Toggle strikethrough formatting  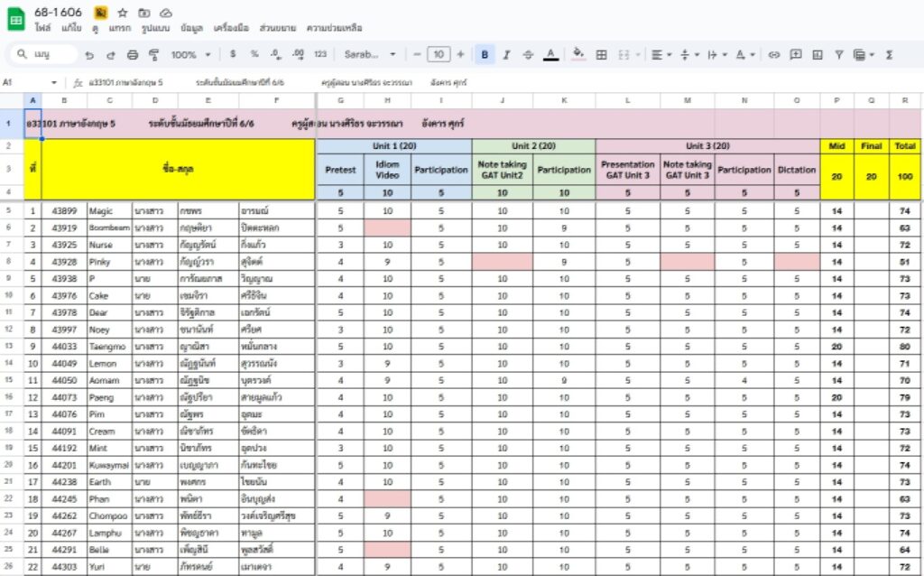click(x=528, y=55)
